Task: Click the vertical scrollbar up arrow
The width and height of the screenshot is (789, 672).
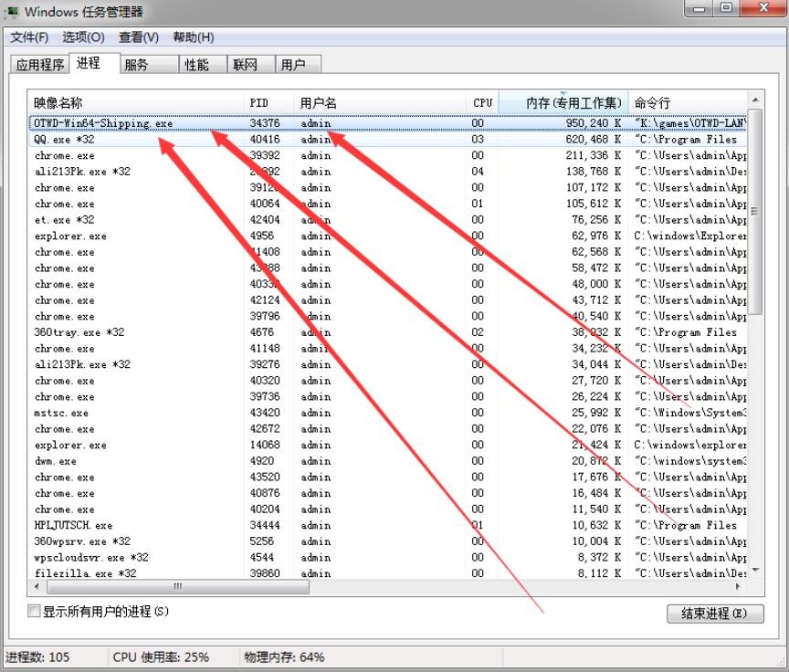Action: point(754,100)
